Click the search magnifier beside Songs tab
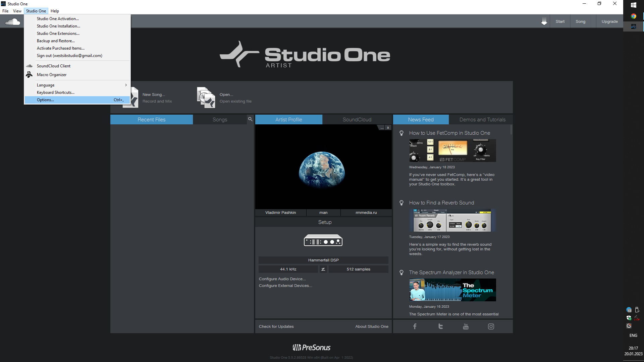 tap(250, 119)
